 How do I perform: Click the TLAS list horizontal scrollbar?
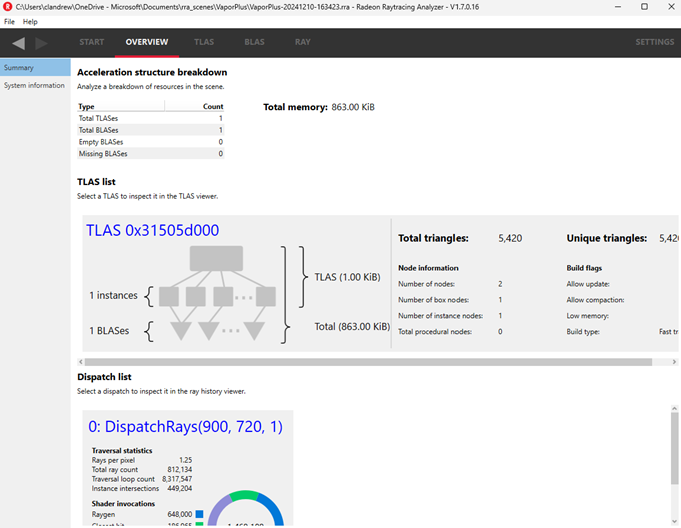point(300,361)
